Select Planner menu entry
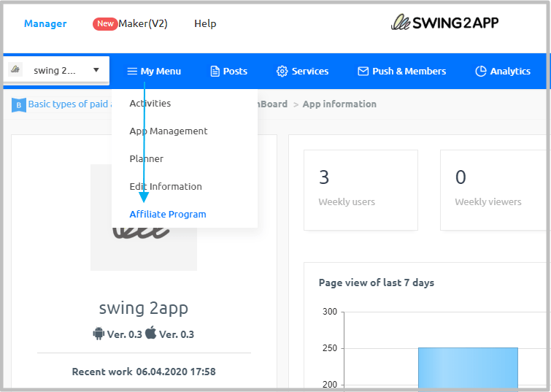This screenshot has height=392, width=551. (x=147, y=159)
